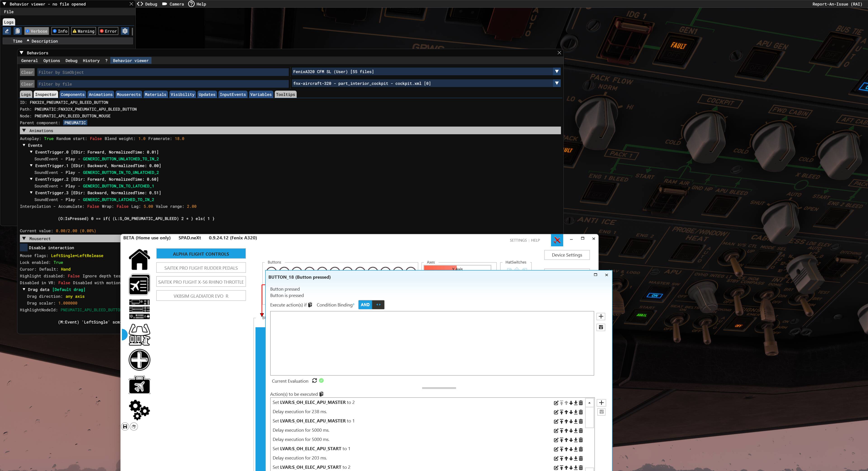Click the Device Settings button
Viewport: 868px width, 471px height.
[566, 255]
